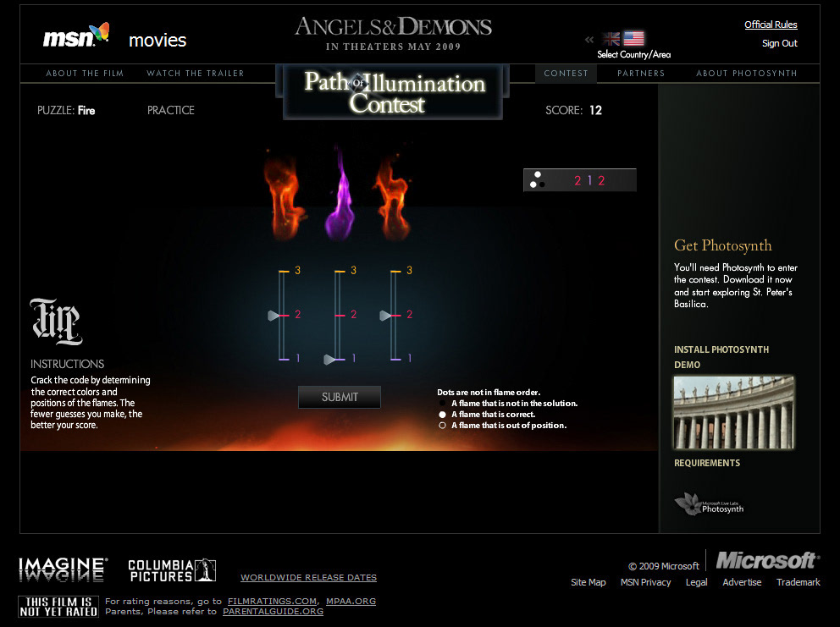
Task: Open the Photosynth Demo link
Action: tap(687, 365)
